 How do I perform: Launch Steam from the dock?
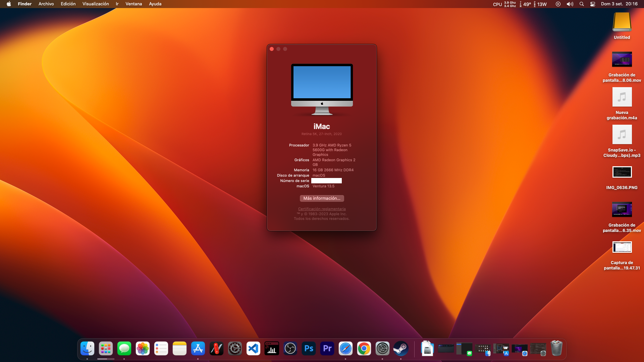[x=401, y=349]
